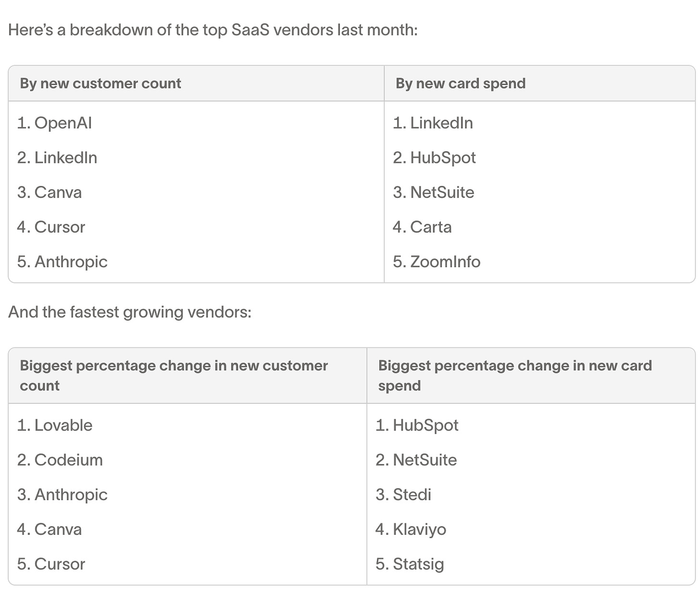
Task: Select Anthropic ranked fifth by new customer count
Action: 62,262
